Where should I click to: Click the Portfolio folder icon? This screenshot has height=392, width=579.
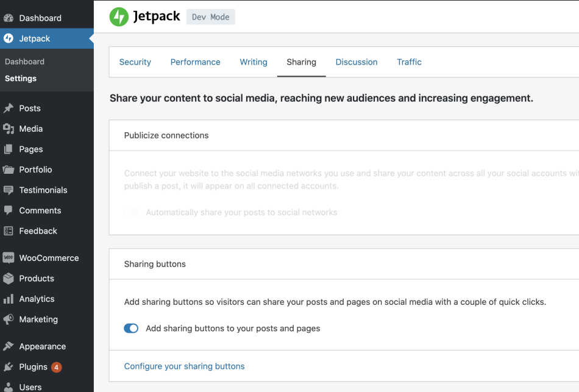pos(9,169)
